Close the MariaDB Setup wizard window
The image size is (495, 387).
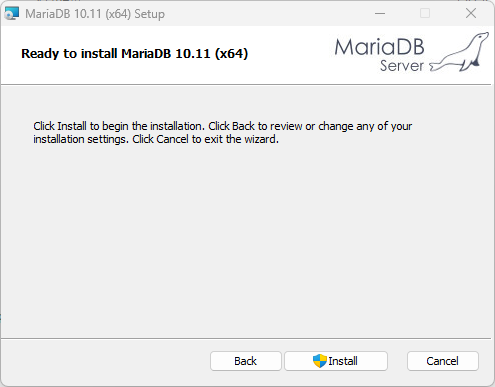click(471, 14)
